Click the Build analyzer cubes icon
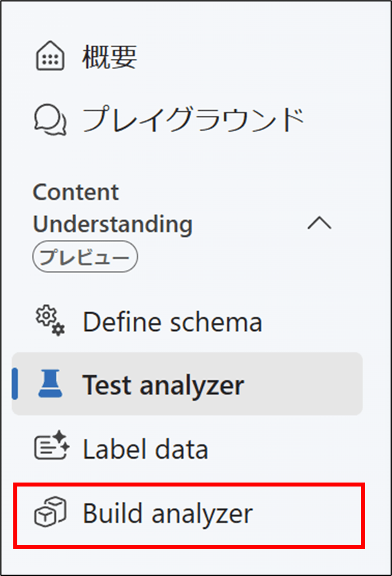The height and width of the screenshot is (576, 392). point(50,512)
